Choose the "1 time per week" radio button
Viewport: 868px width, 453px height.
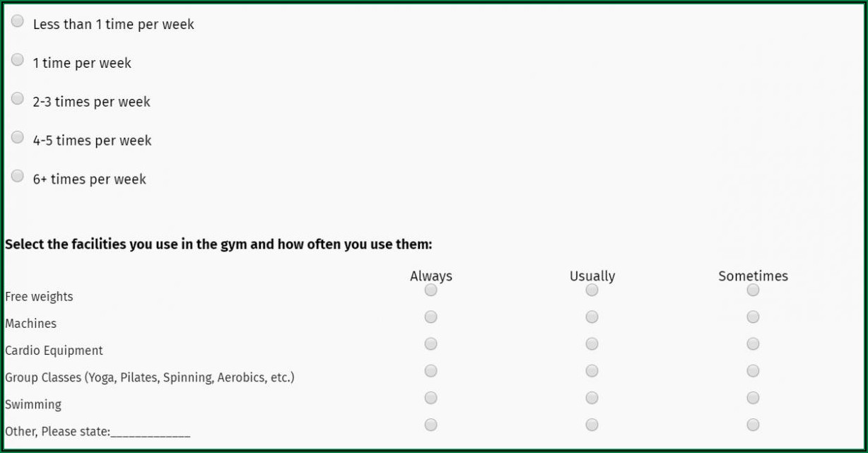[x=18, y=60]
